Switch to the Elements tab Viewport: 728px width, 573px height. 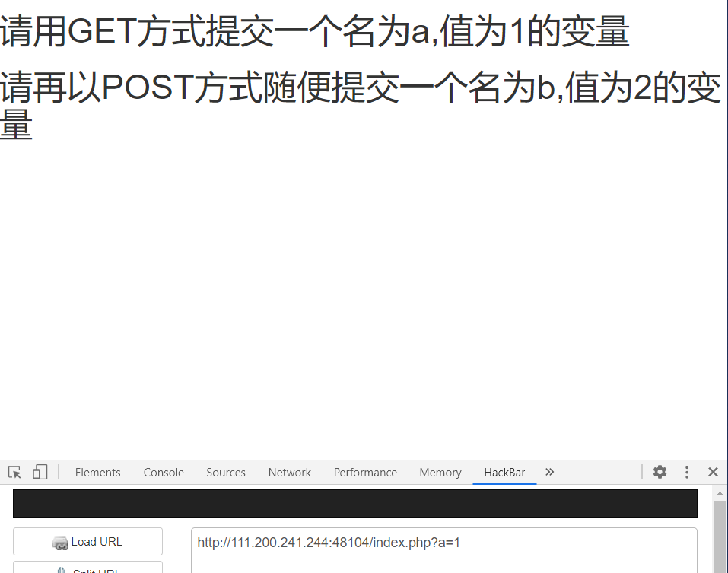(97, 473)
